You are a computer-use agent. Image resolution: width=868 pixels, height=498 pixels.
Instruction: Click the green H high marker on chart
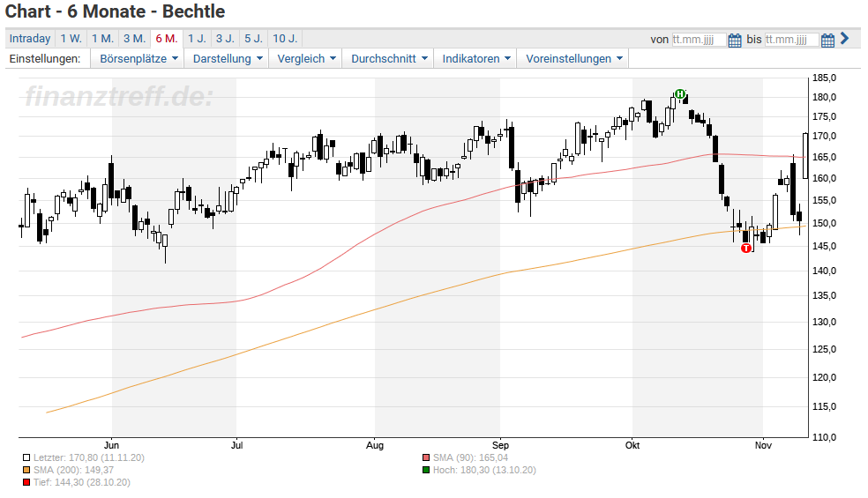680,94
